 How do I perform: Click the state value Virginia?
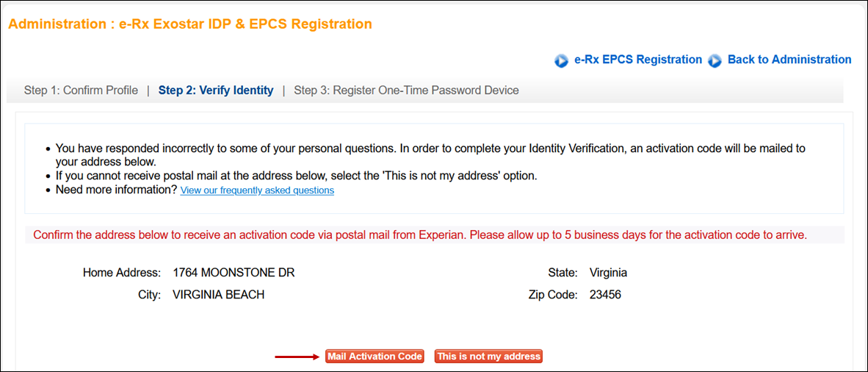[608, 273]
